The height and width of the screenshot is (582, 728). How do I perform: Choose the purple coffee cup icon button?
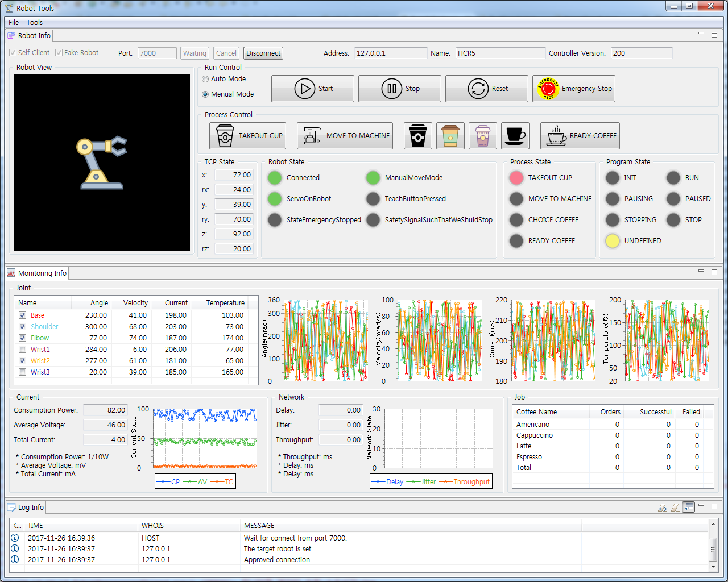[482, 136]
